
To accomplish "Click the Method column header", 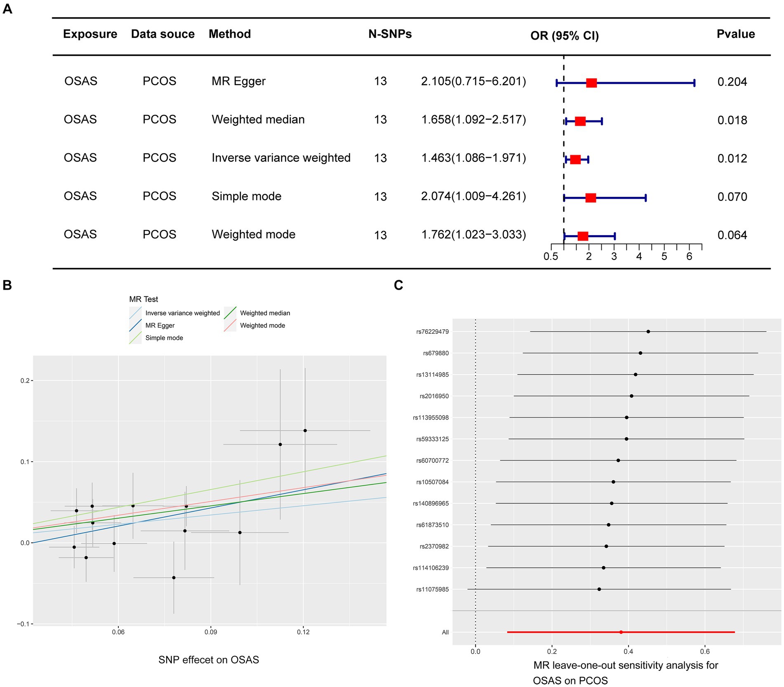I will coord(230,34).
